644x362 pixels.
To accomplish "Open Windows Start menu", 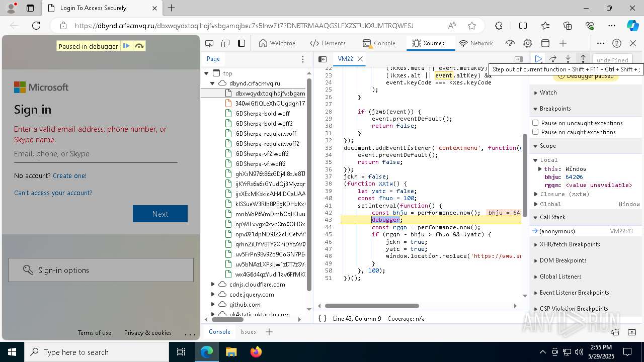I will click(x=12, y=352).
